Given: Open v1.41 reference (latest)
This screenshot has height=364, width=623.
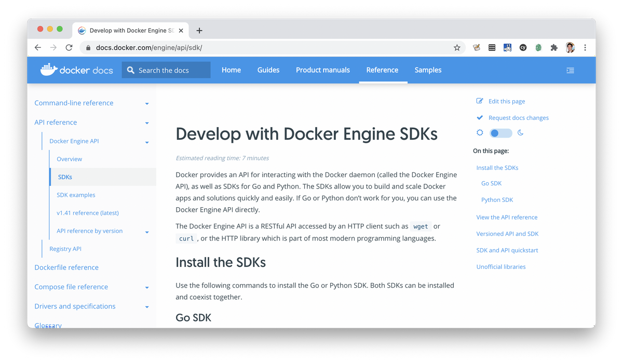Looking at the screenshot, I should (x=88, y=213).
